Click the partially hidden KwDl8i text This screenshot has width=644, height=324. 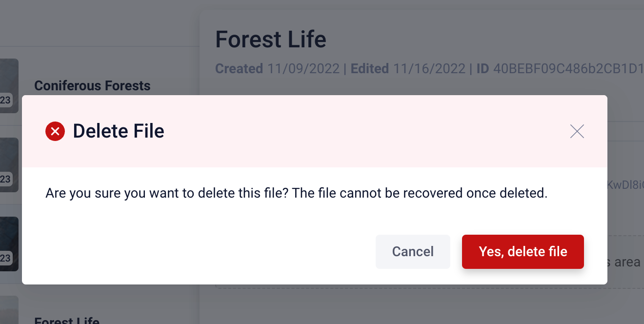pos(626,185)
